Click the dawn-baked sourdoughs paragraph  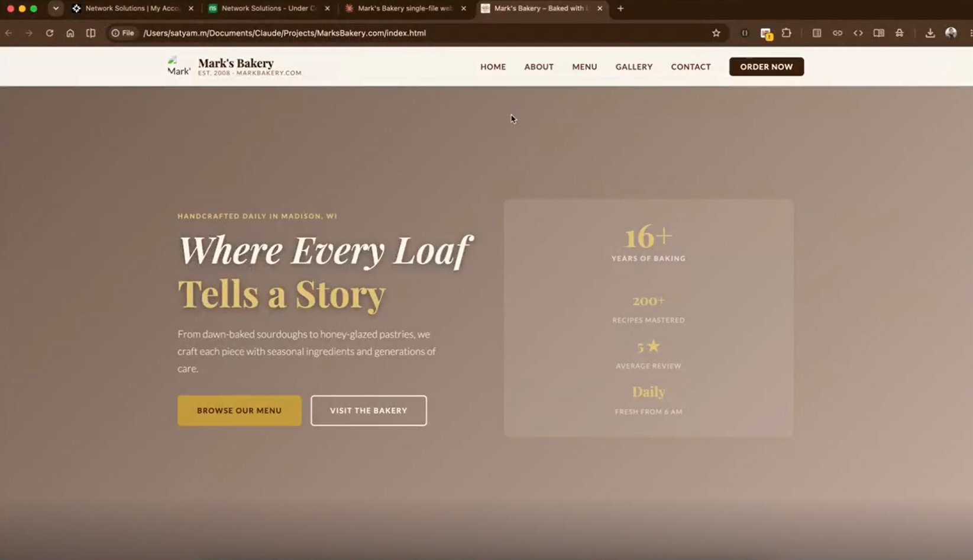click(306, 351)
